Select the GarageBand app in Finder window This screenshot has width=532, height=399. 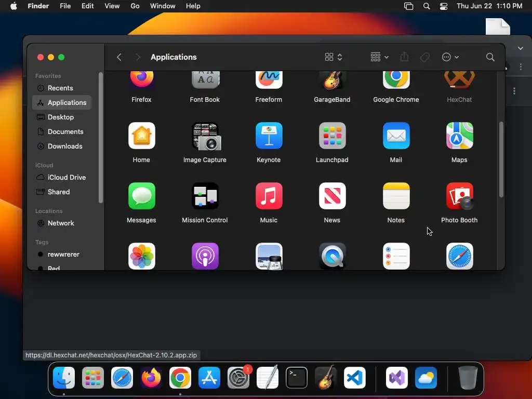point(332,79)
